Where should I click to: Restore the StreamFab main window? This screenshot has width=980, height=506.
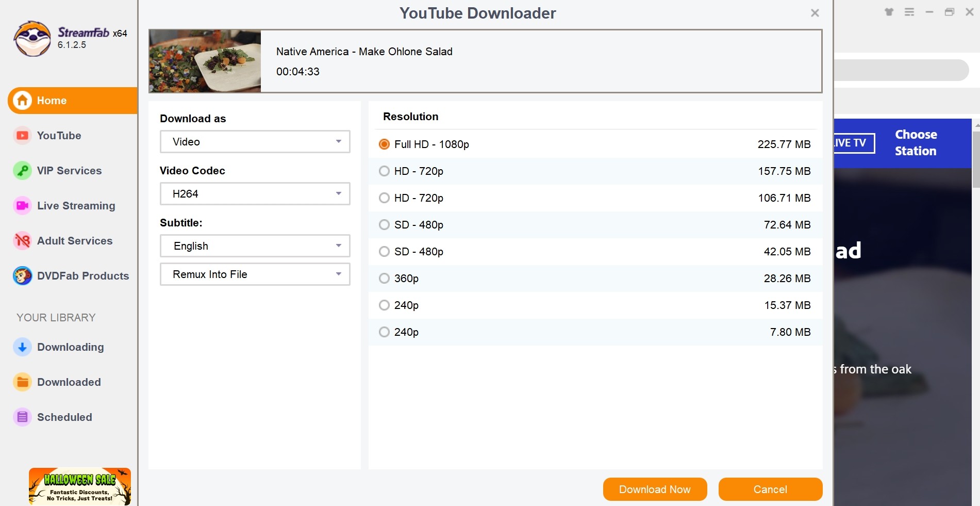pyautogui.click(x=950, y=12)
